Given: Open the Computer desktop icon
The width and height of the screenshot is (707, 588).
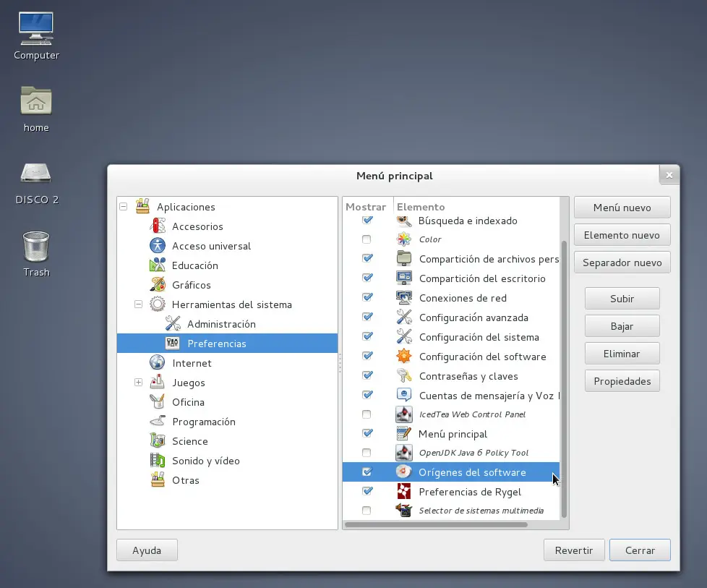Looking at the screenshot, I should point(36,35).
